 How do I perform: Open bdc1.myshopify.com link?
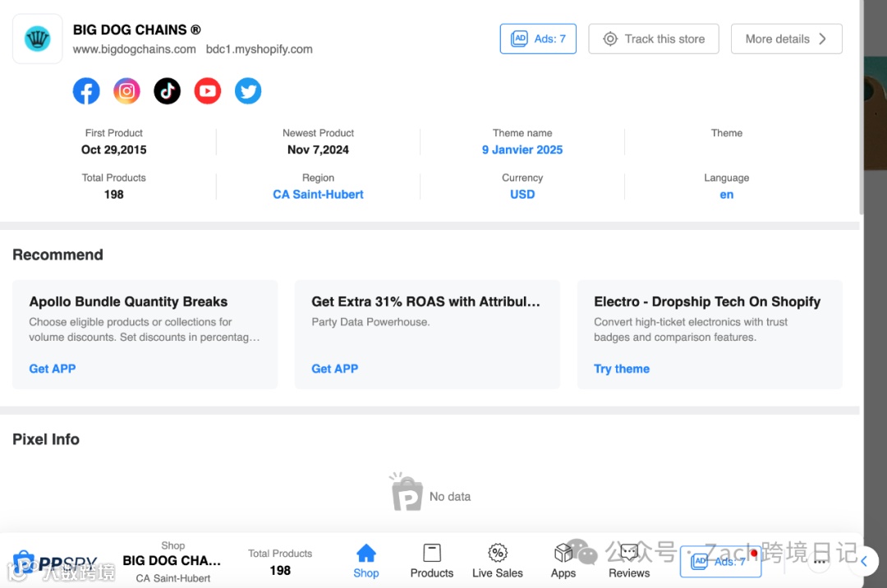click(x=259, y=49)
